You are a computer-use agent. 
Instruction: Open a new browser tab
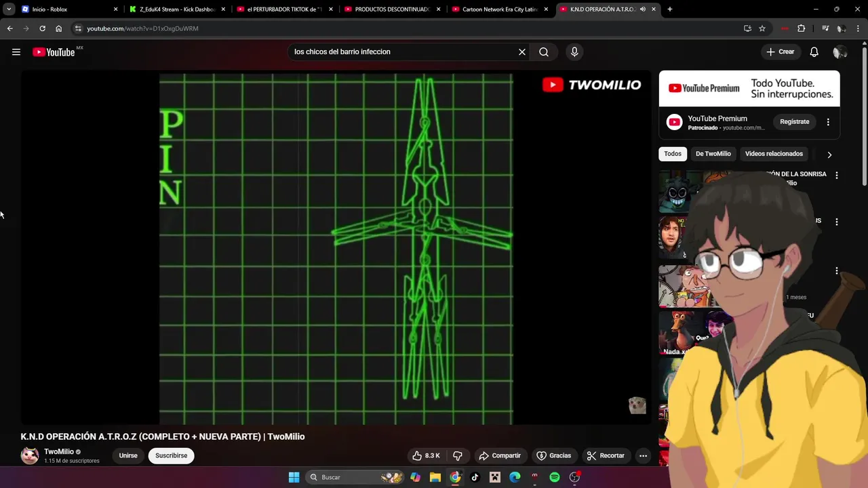[670, 9]
